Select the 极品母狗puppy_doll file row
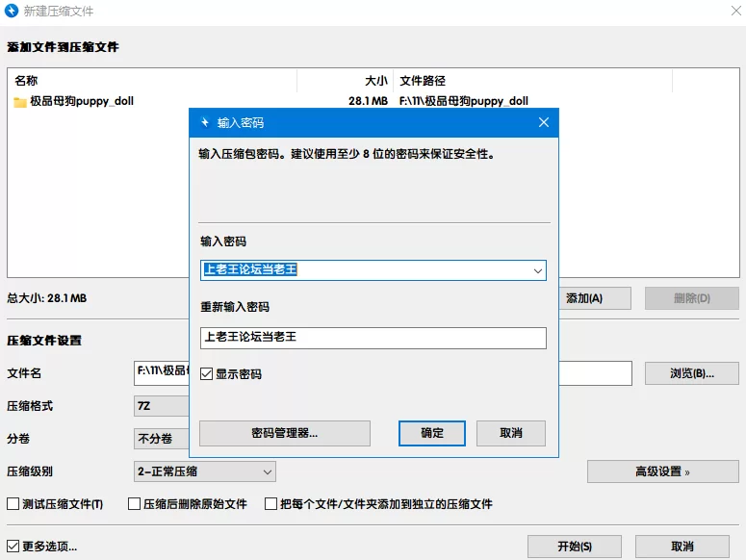746x560 pixels. (373, 101)
